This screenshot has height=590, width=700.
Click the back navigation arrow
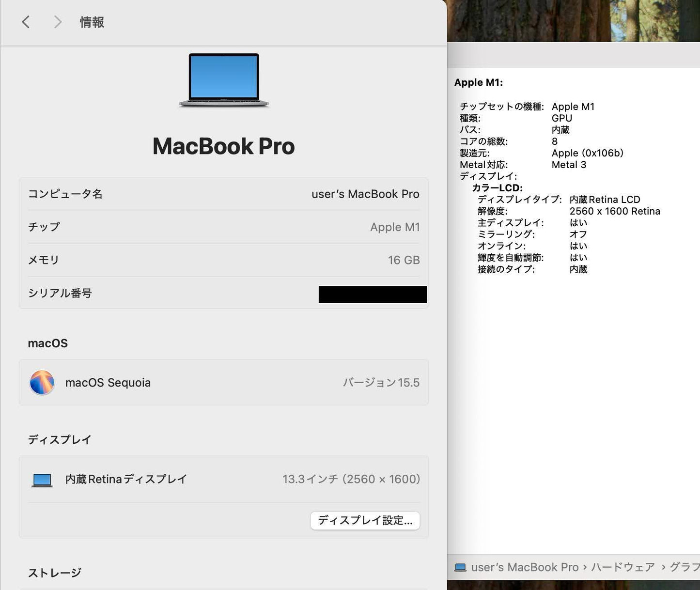[26, 22]
